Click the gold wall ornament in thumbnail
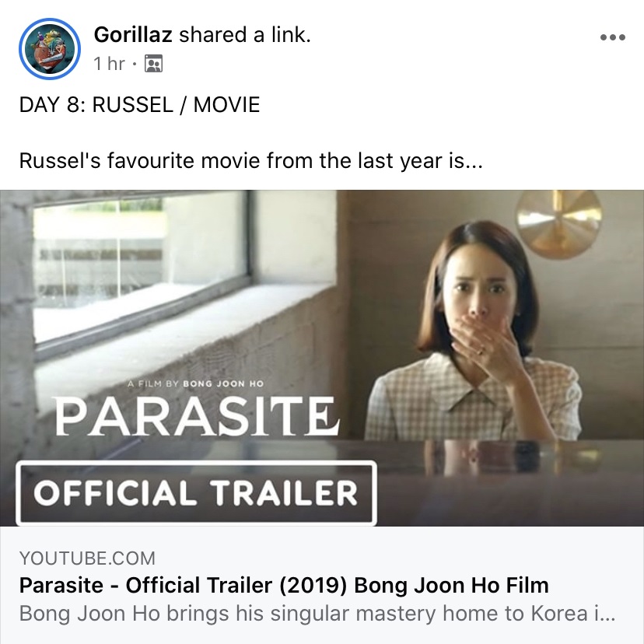This screenshot has height=644, width=644. click(558, 224)
